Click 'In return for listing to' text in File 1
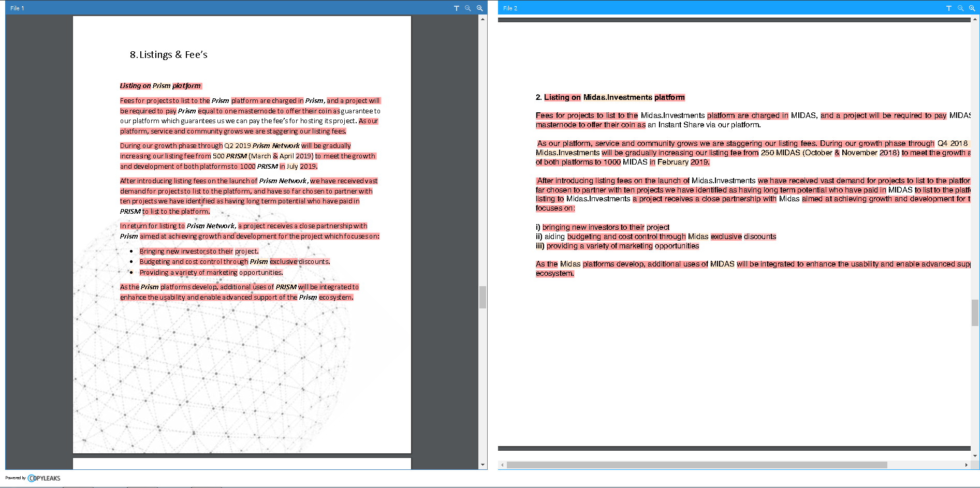This screenshot has height=488, width=980. click(152, 226)
